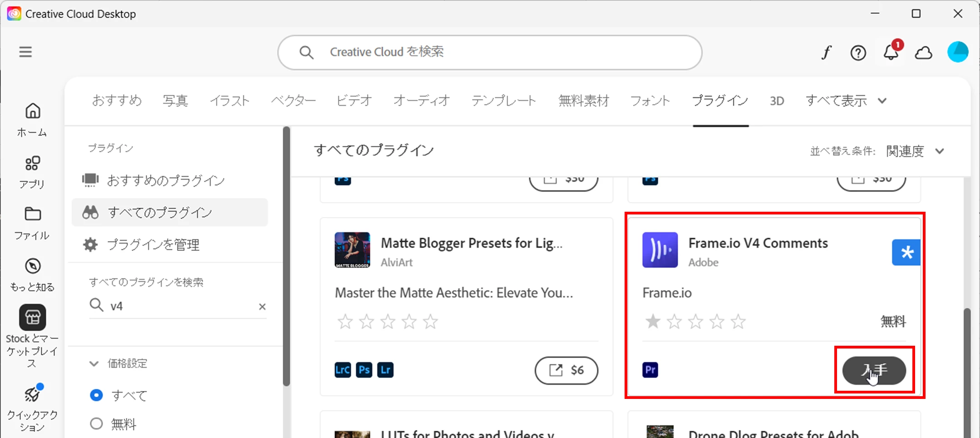Open the user profile avatar
Image resolution: width=980 pixels, height=438 pixels.
click(958, 52)
